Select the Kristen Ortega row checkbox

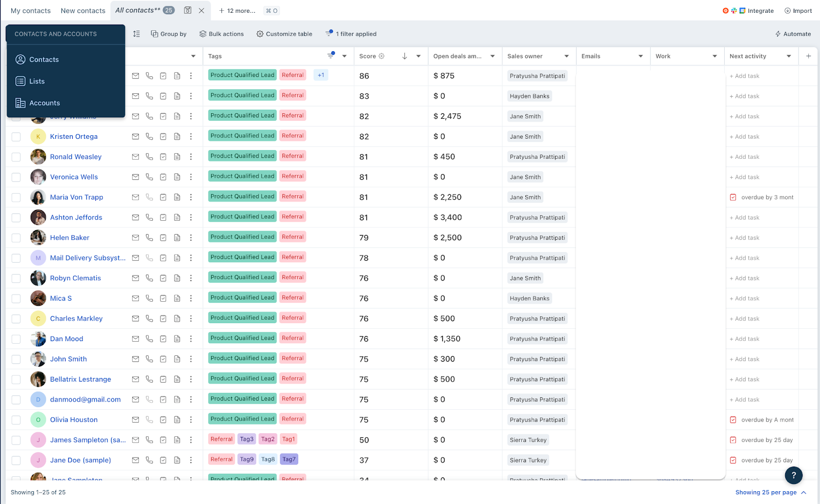[16, 137]
